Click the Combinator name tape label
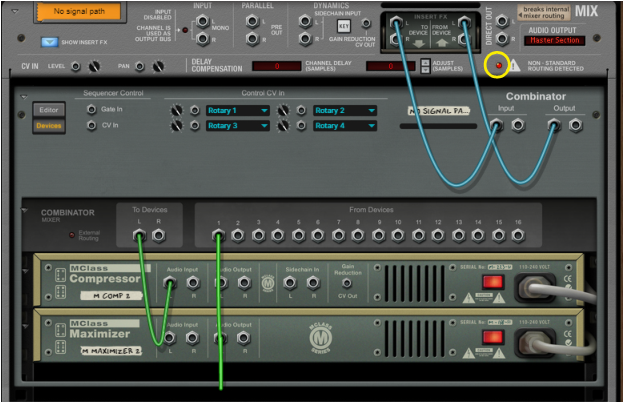623x402 pixels. coord(439,111)
